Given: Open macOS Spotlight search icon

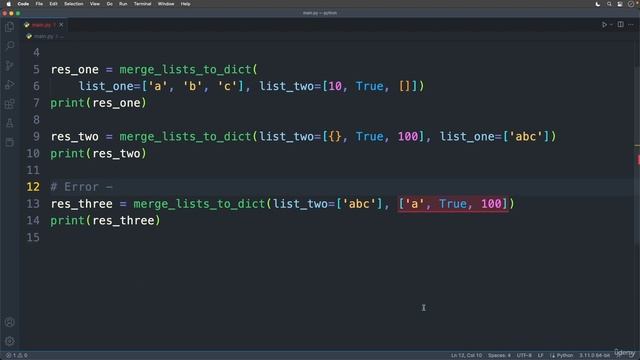Looking at the screenshot, I should 609,4.
